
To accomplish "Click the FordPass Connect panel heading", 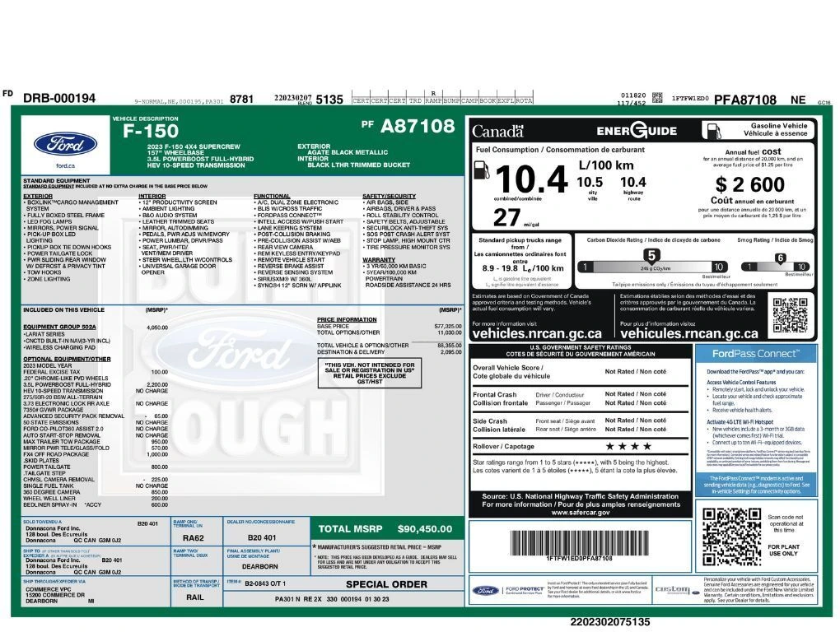I will 755,354.
